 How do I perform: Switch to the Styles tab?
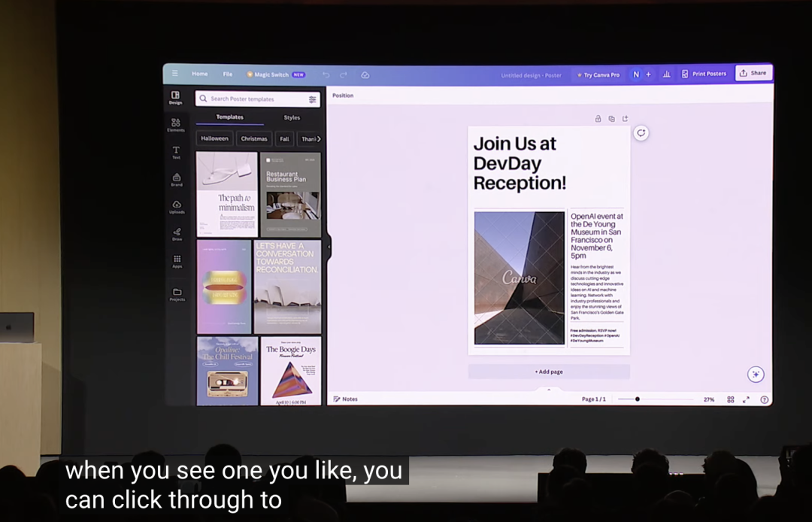292,117
